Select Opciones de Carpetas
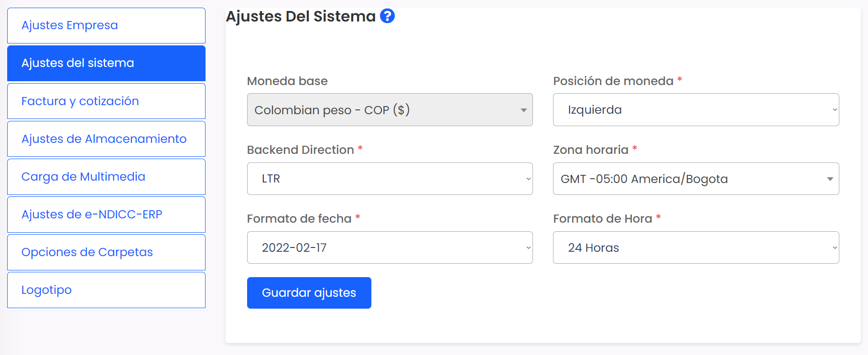Screen dimensions: 868x355 click(106, 252)
